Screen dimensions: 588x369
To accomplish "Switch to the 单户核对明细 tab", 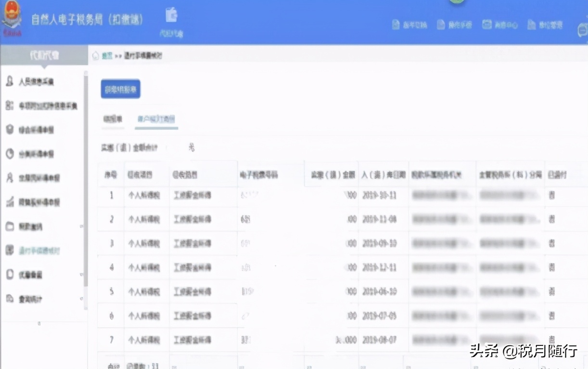I will (x=157, y=119).
